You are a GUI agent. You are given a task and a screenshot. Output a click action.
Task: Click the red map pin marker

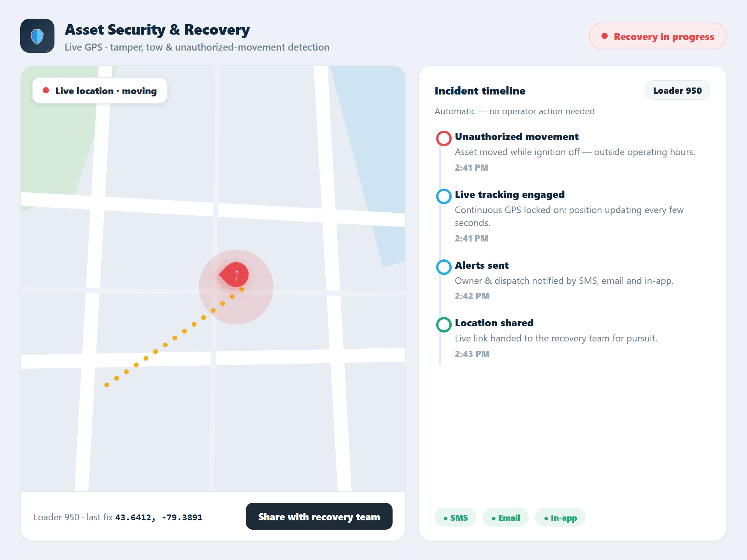pyautogui.click(x=234, y=275)
